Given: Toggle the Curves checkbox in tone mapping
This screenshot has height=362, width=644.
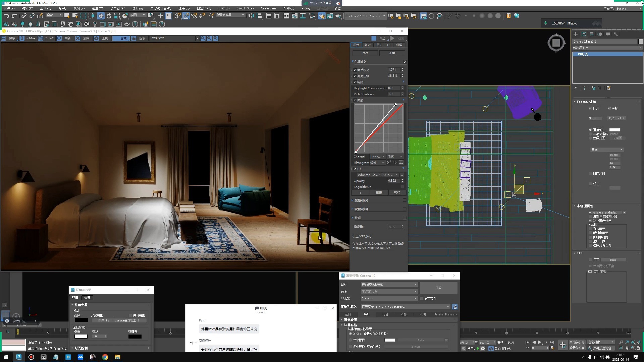Looking at the screenshot, I should click(x=355, y=100).
